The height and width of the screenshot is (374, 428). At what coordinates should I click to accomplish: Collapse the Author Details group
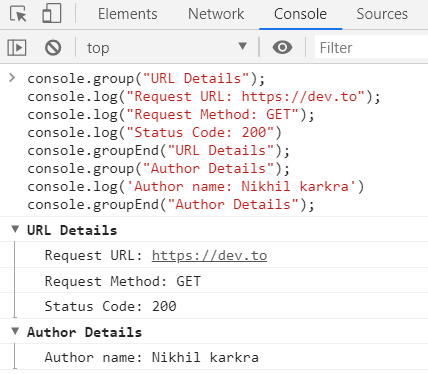tap(15, 331)
